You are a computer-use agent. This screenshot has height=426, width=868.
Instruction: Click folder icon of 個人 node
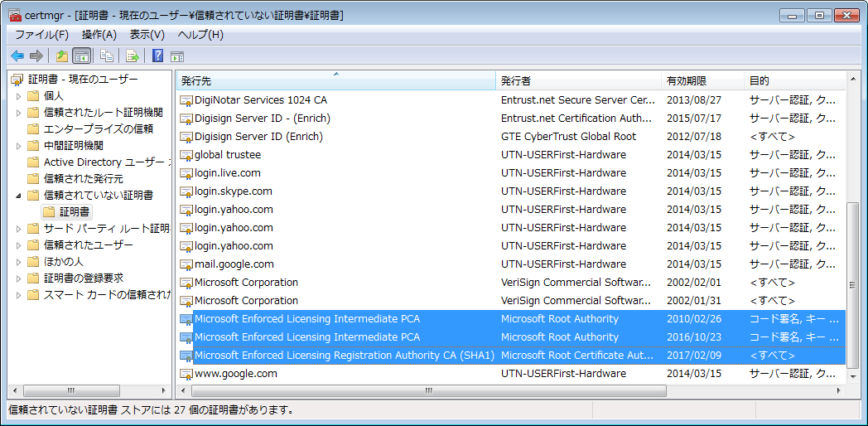click(x=34, y=96)
